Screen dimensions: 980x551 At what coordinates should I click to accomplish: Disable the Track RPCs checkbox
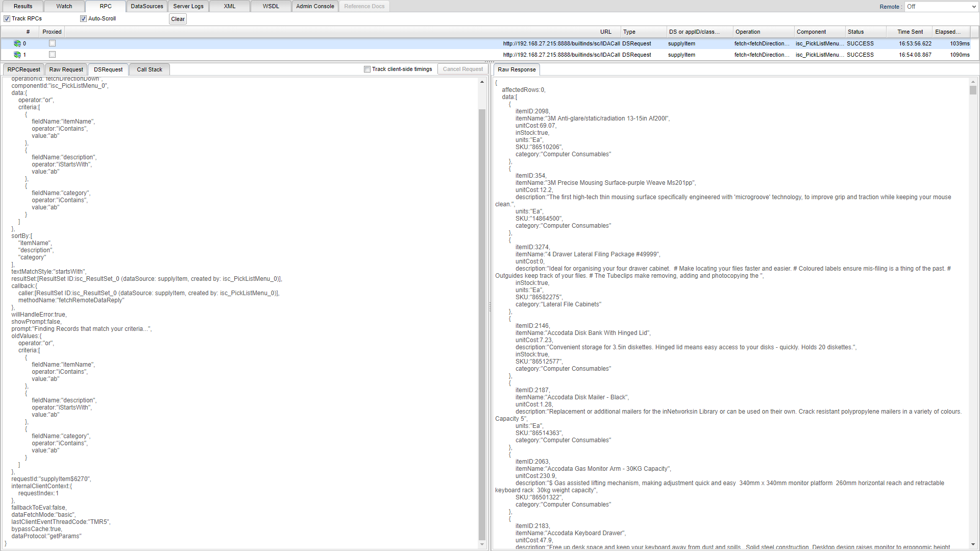coord(7,19)
